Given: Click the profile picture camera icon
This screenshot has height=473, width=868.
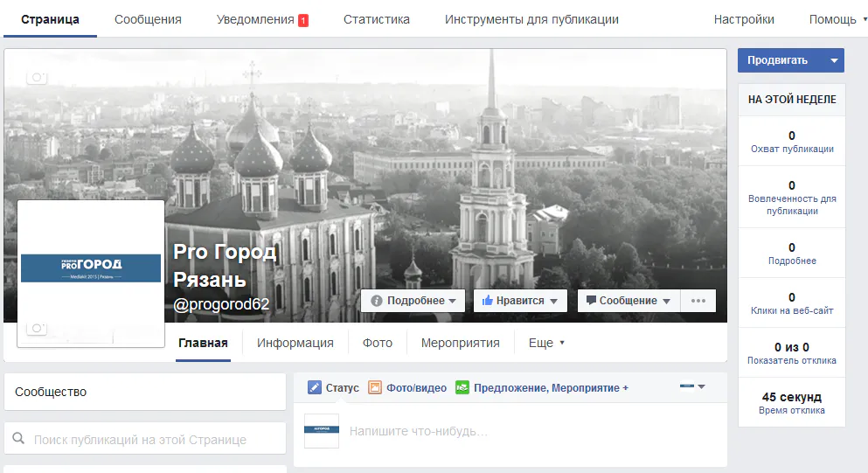Looking at the screenshot, I should (x=37, y=329).
